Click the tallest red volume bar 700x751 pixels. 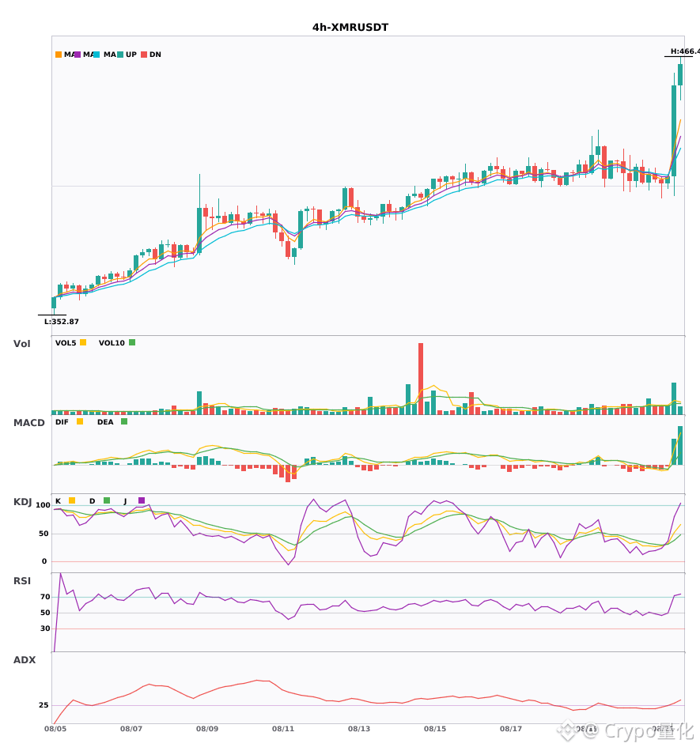pos(421,379)
